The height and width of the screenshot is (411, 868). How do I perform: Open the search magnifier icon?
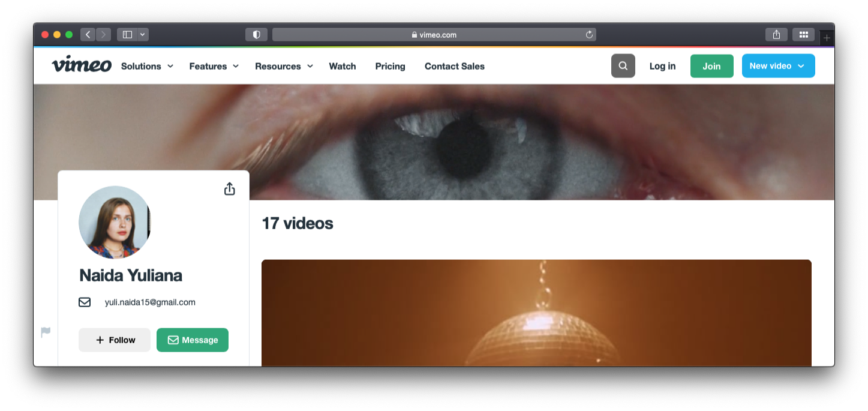[623, 66]
